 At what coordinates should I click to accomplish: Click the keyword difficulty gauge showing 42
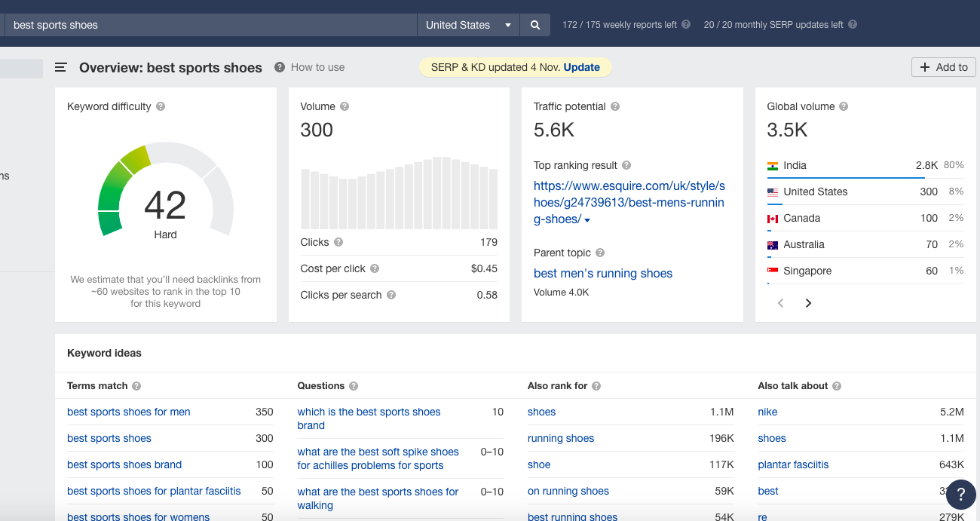[166, 191]
